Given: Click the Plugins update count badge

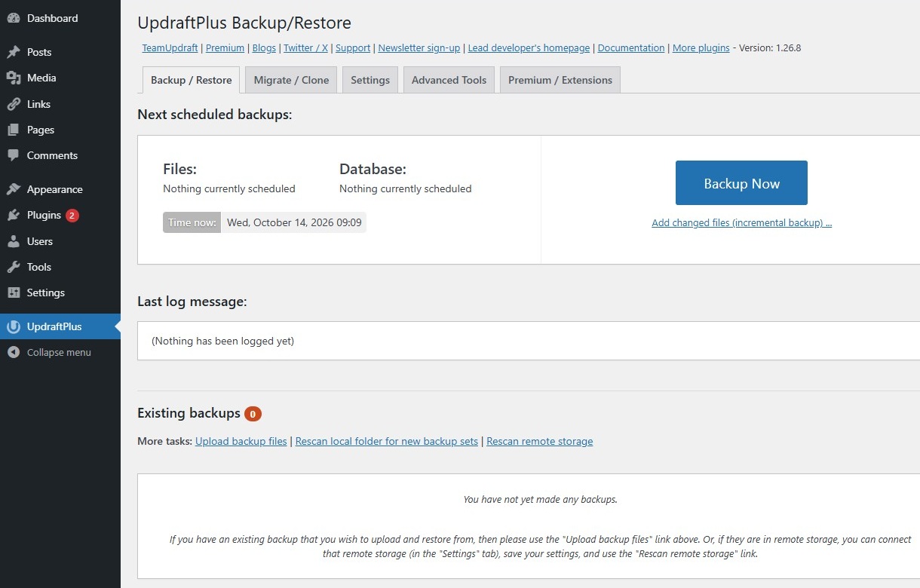Looking at the screenshot, I should pos(72,216).
